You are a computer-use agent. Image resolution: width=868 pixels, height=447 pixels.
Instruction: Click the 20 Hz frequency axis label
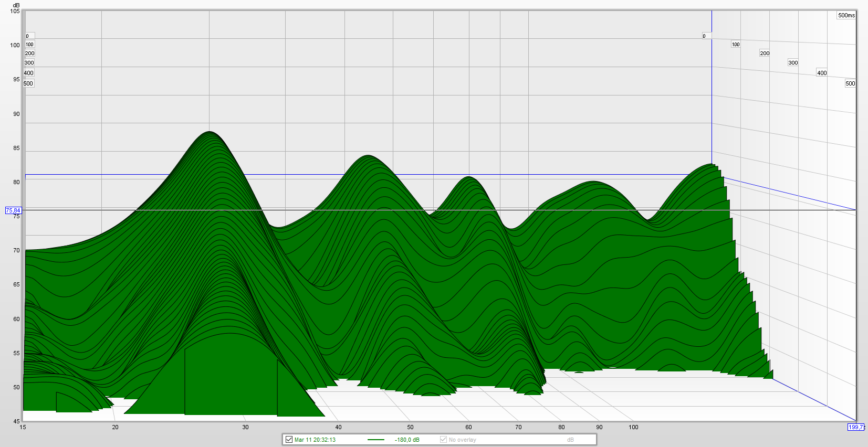115,427
